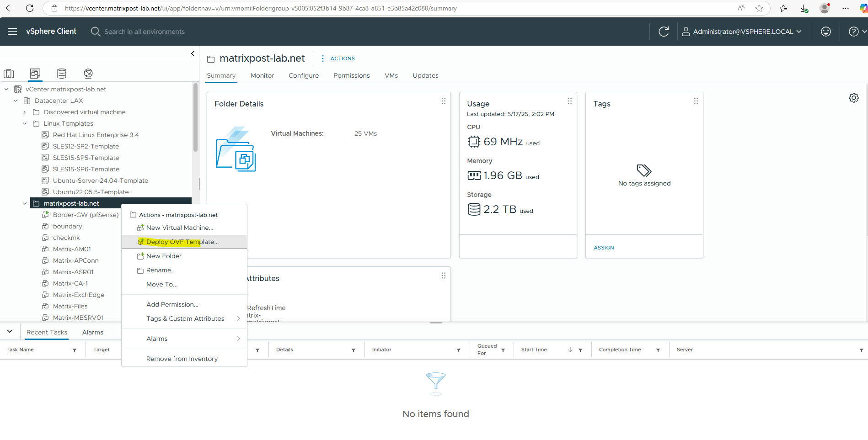The image size is (868, 440).
Task: Switch to the Alarms bottom tab
Action: pyautogui.click(x=93, y=332)
